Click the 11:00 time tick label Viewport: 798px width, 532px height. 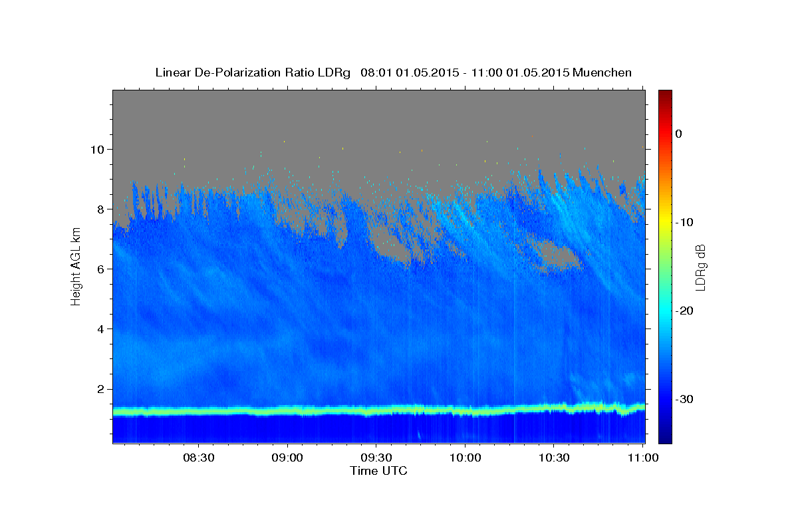[642, 458]
